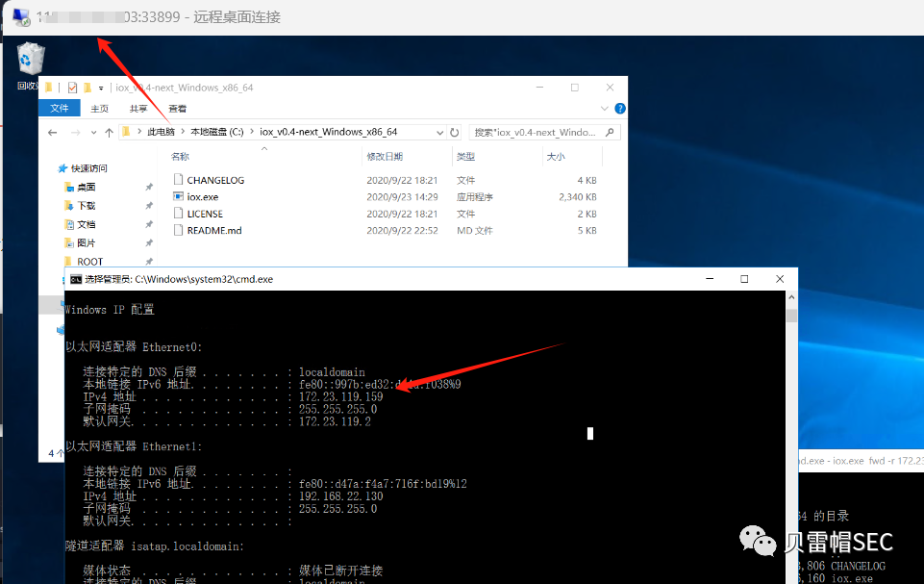This screenshot has height=584, width=924.
Task: Click the refresh button beside address bar
Action: point(455,132)
